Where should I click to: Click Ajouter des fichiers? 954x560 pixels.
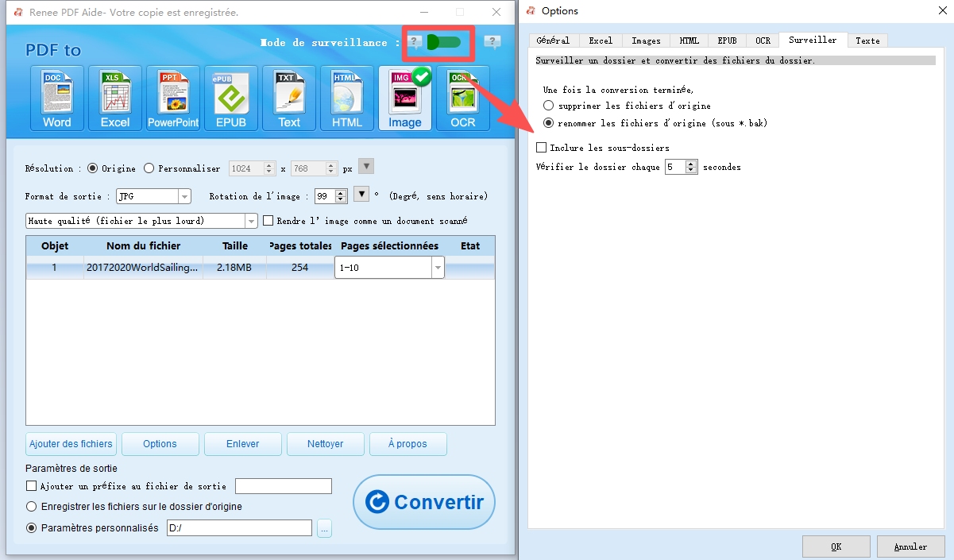pos(70,443)
